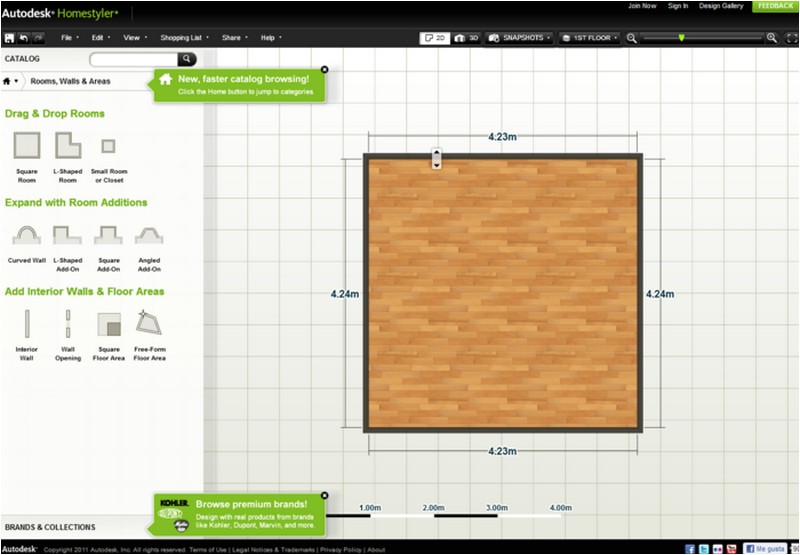Switch to 3D view mode

[466, 38]
